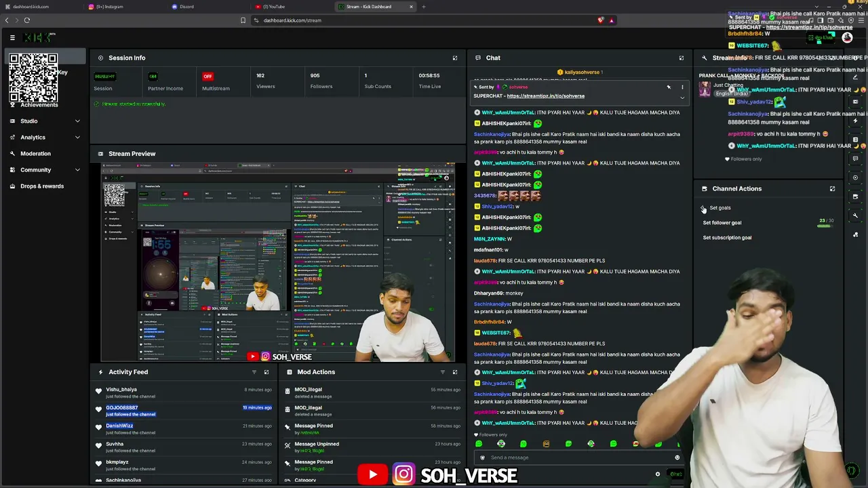Image resolution: width=868 pixels, height=488 pixels.
Task: Go back to the previous page
Action: (7, 20)
